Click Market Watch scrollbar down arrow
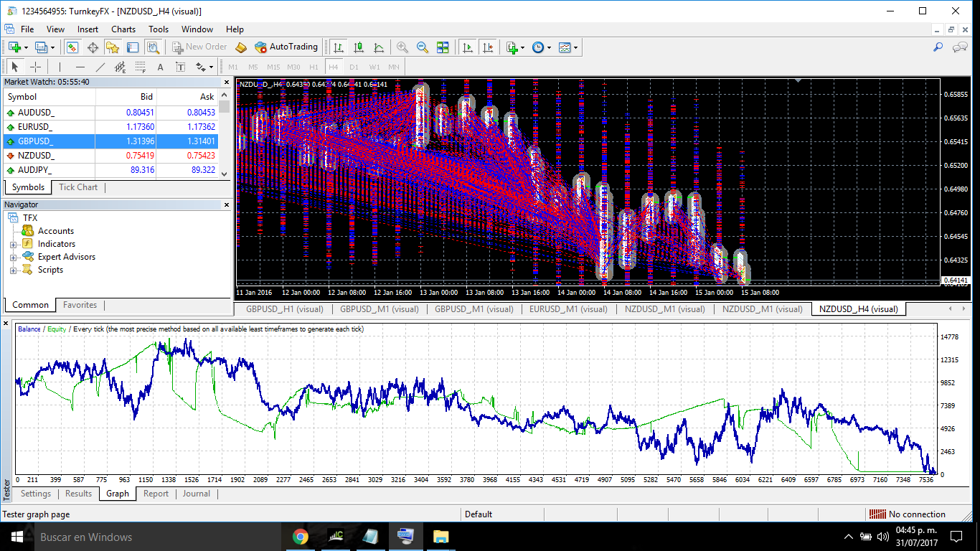Viewport: 980px width, 551px height. [x=225, y=174]
